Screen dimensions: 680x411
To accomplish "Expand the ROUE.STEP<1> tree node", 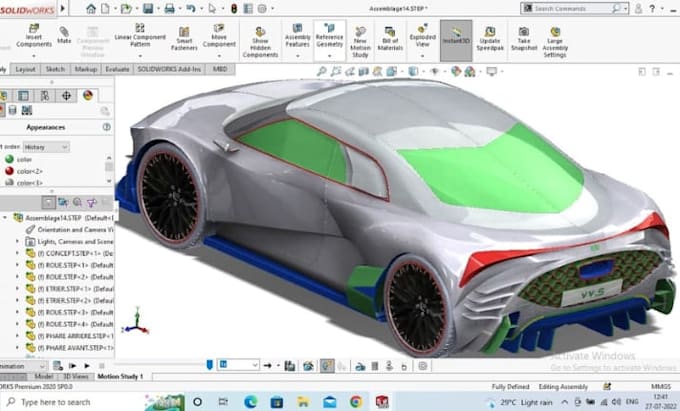I will (x=17, y=265).
